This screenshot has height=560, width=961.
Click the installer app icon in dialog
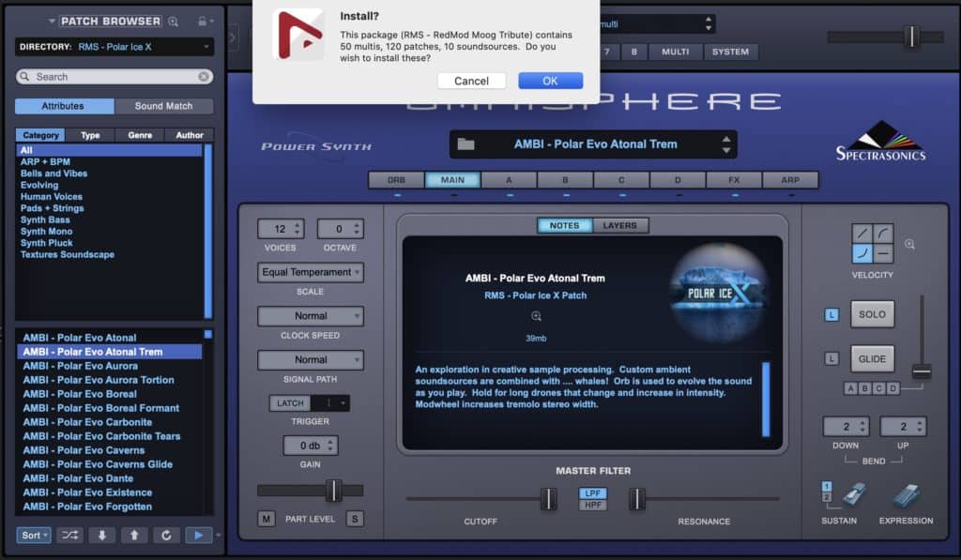tap(299, 35)
